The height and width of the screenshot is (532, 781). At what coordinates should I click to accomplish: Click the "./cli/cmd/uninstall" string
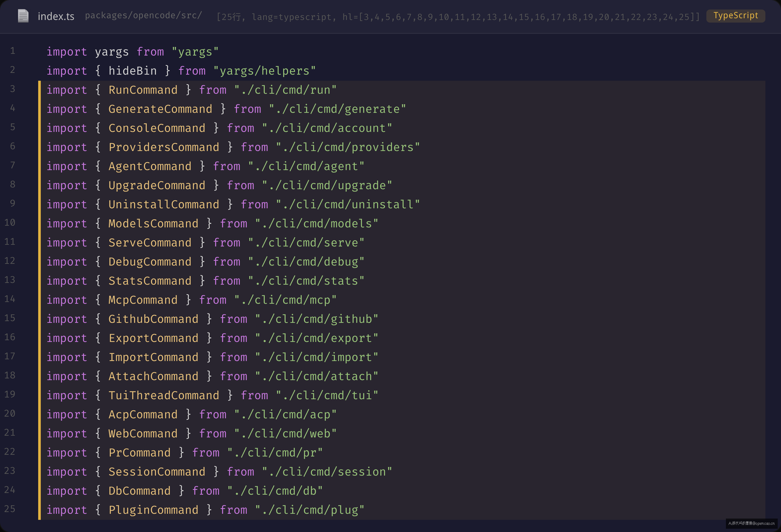[348, 205]
